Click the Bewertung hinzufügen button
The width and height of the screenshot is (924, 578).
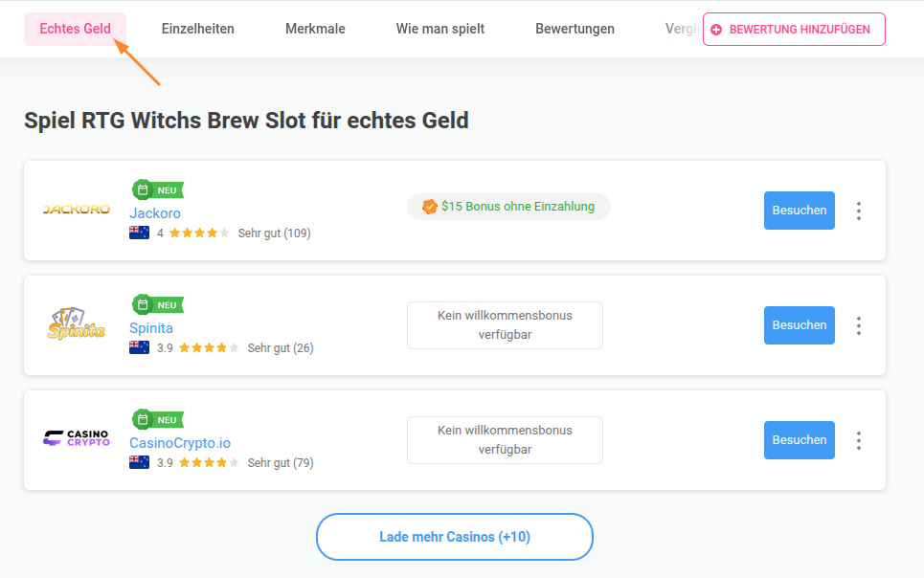794,29
